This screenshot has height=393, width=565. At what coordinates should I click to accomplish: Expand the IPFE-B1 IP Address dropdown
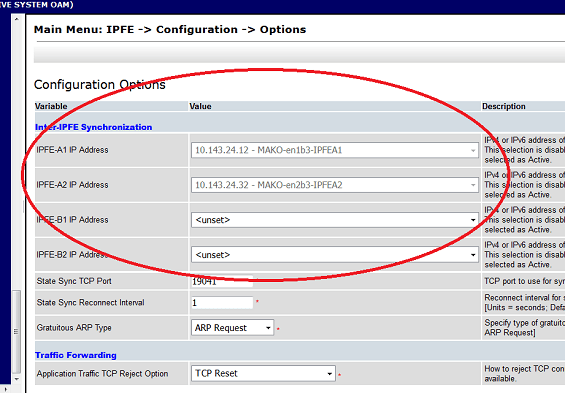point(335,220)
